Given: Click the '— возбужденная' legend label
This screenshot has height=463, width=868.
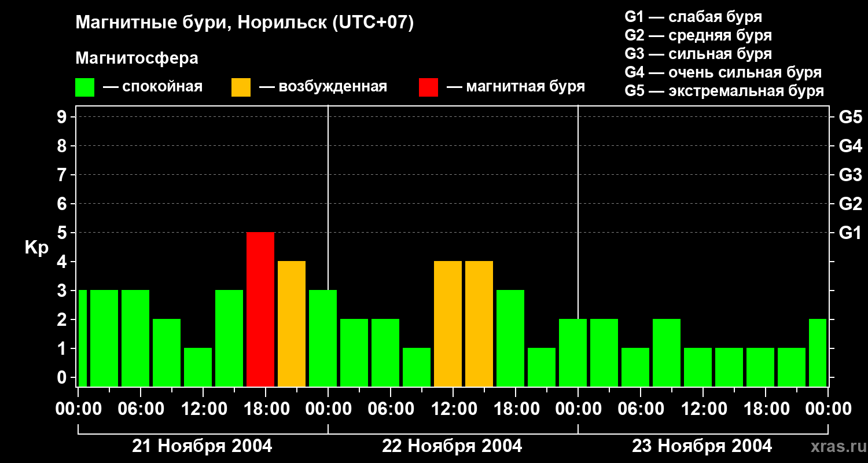Looking at the screenshot, I should pyautogui.click(x=323, y=87).
